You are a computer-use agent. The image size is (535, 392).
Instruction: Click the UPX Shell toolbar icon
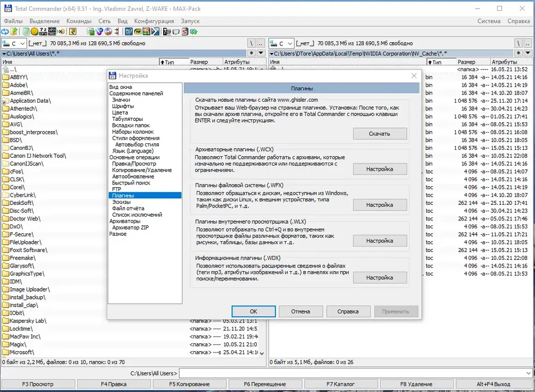coord(52,32)
